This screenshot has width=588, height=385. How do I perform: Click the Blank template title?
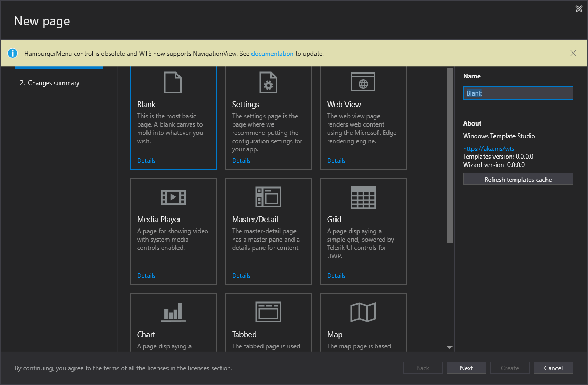pyautogui.click(x=146, y=105)
